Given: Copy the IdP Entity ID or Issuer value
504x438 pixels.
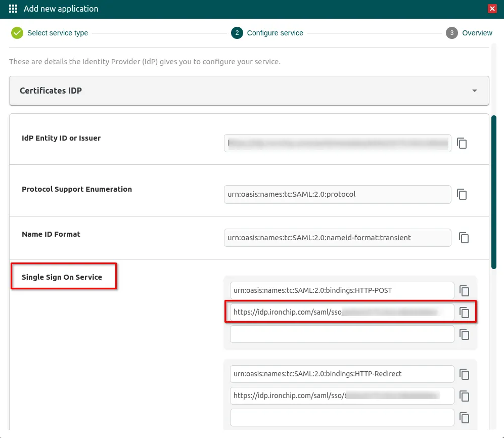Looking at the screenshot, I should pos(462,143).
